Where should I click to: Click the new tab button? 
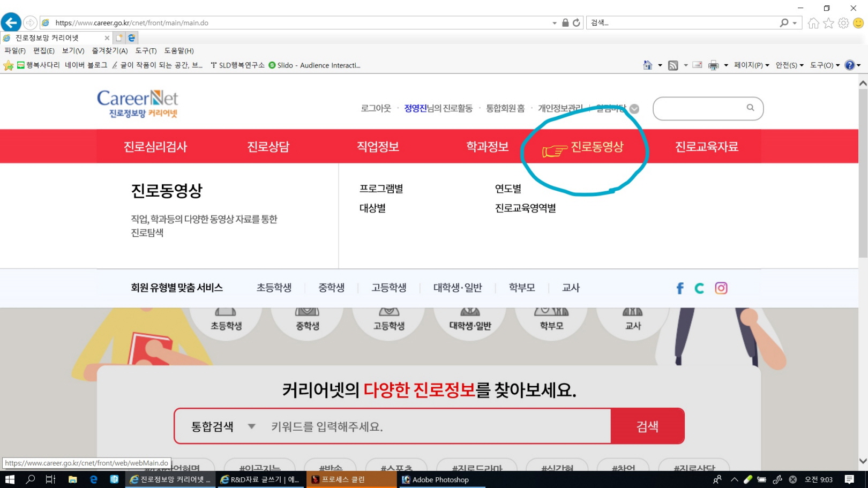[x=119, y=37]
